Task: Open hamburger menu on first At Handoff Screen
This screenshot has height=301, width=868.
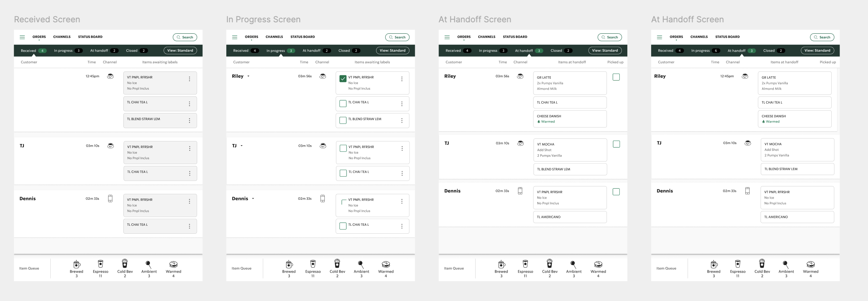Action: coord(447,37)
